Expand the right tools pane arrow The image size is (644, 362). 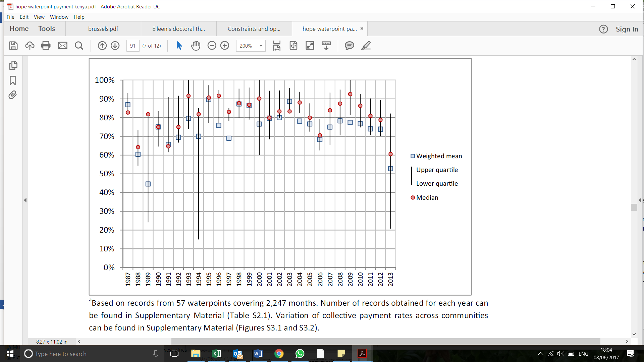(640, 200)
